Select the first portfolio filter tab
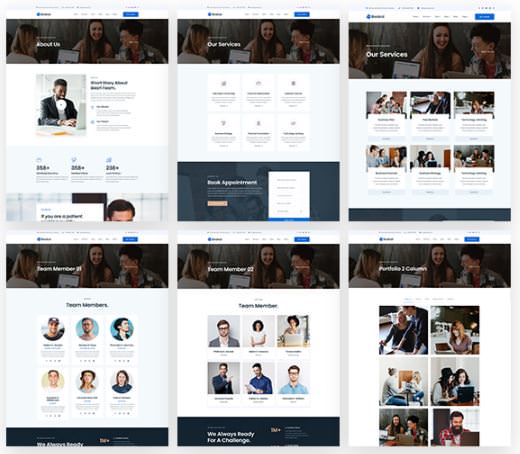The width and height of the screenshot is (520, 454). 408,299
